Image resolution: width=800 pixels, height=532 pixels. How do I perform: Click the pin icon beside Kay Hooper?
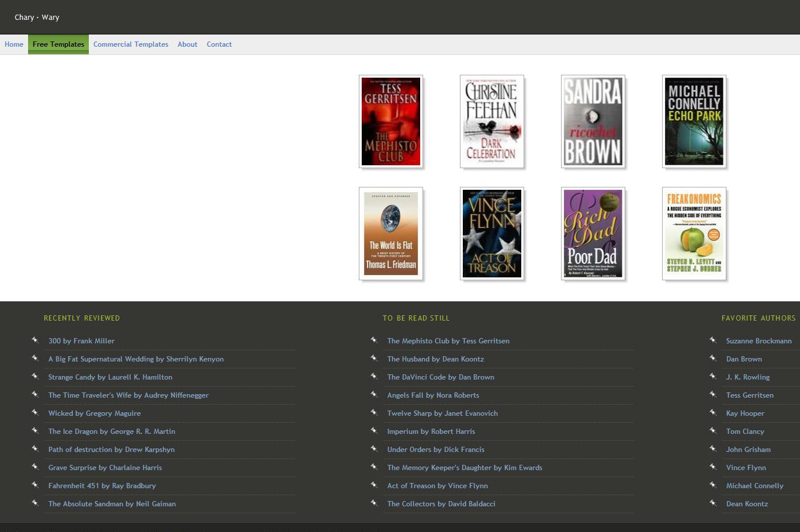click(713, 412)
